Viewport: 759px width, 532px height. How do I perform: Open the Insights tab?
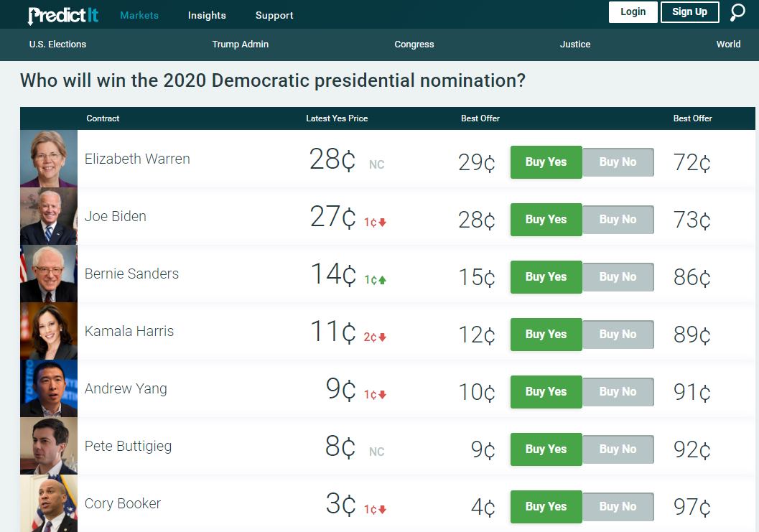click(207, 15)
